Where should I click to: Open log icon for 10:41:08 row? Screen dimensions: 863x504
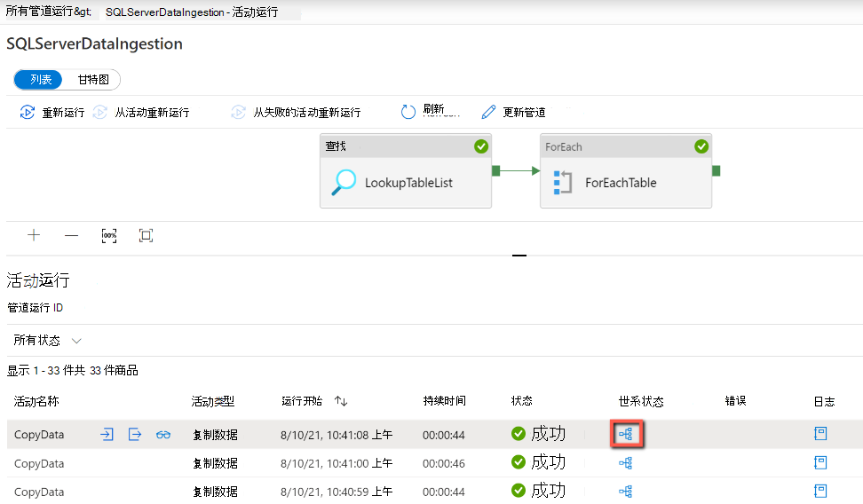point(820,434)
